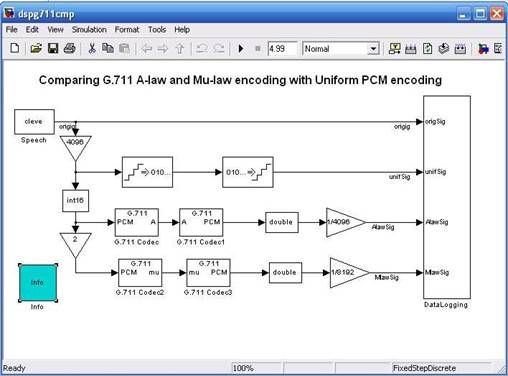Select the cyan Info block
Image resolution: width=508 pixels, height=376 pixels.
(x=37, y=283)
